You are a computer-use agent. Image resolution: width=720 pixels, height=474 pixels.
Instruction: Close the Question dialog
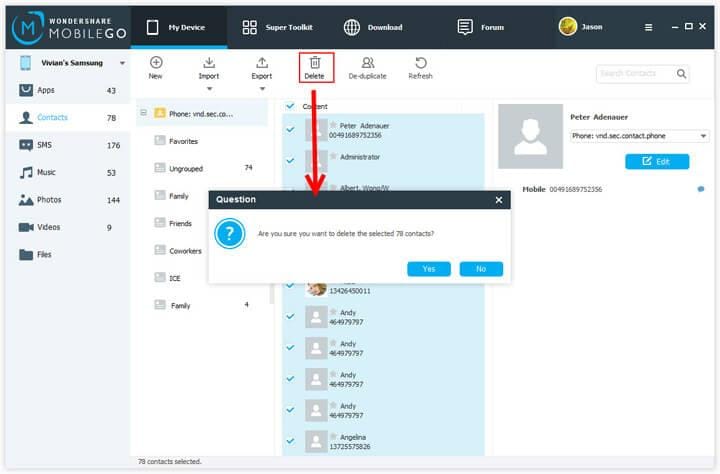pyautogui.click(x=499, y=200)
